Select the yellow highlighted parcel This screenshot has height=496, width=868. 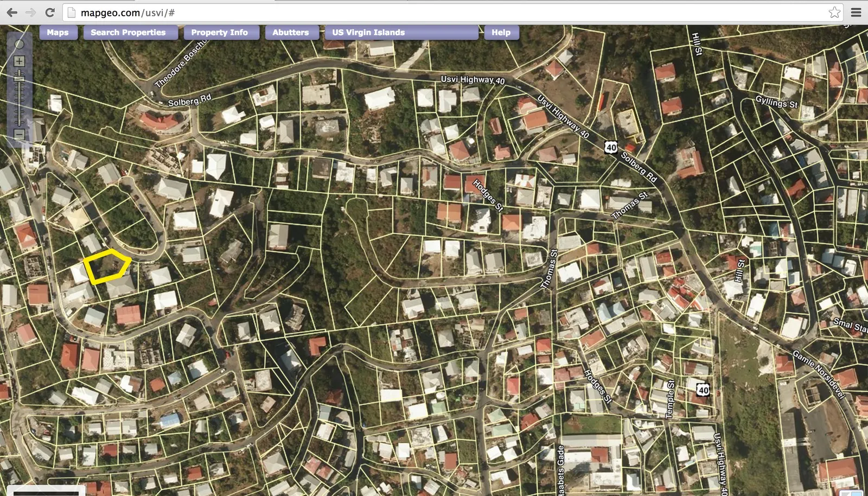click(107, 266)
